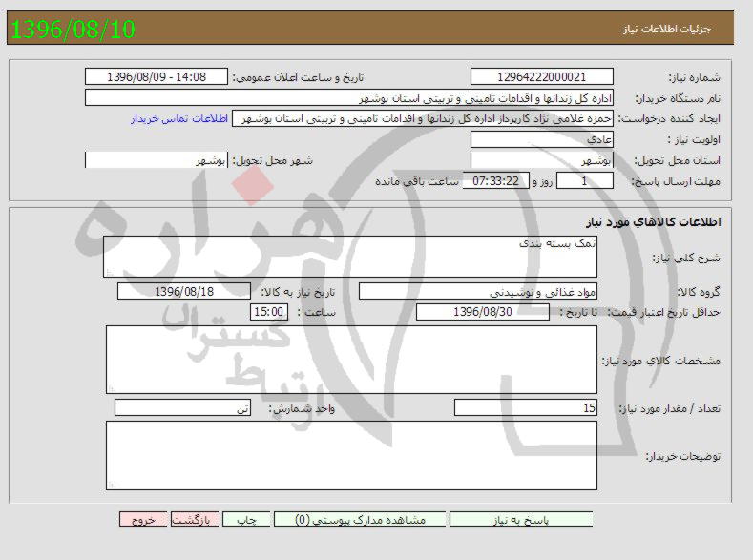Viewport: 753px width, 560px height.
Task: Click the شماره نیاز number field
Action: [x=542, y=77]
